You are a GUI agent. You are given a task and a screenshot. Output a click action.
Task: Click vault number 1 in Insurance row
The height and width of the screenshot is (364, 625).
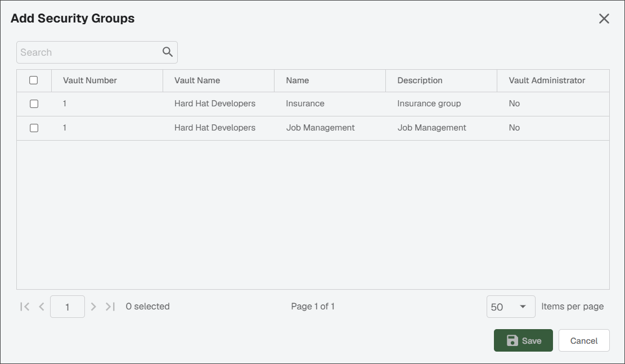(x=65, y=104)
